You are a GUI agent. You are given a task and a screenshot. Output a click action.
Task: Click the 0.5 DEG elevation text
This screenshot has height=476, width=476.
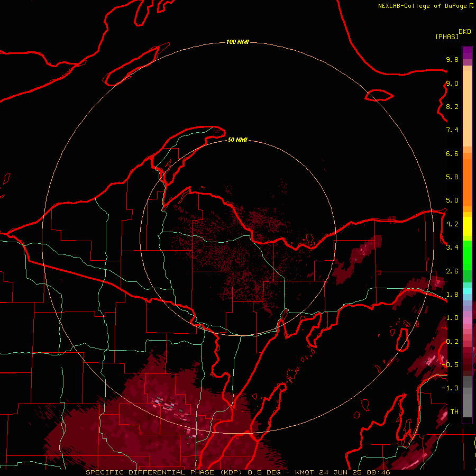[264, 472]
